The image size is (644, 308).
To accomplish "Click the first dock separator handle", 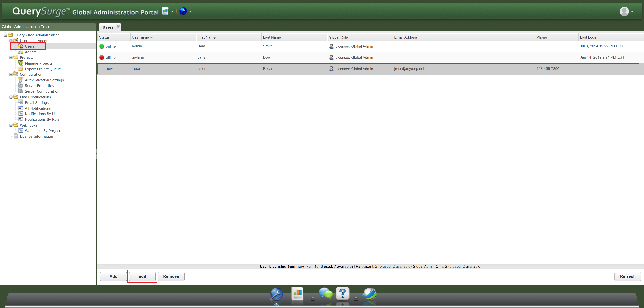I will click(x=312, y=299).
